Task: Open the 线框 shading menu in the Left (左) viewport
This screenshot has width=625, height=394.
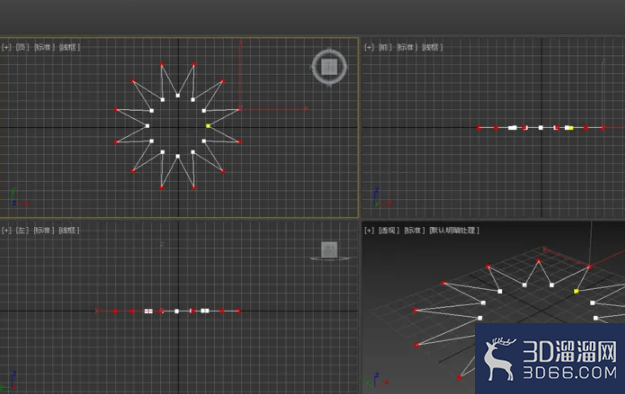Action: (69, 230)
